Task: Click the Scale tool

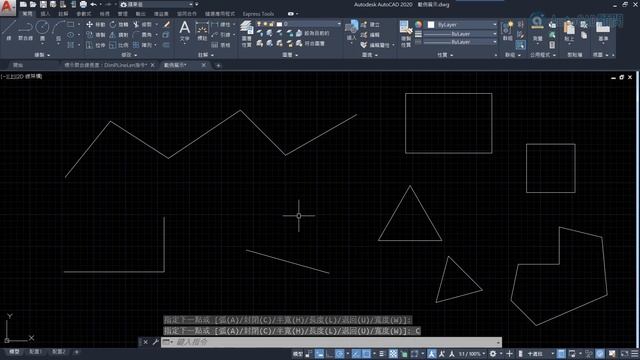Action: (119, 45)
